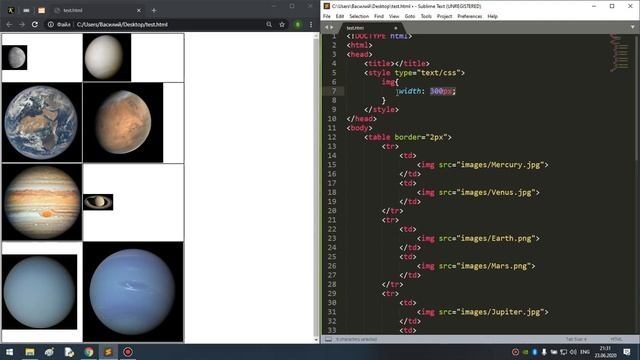Click the Sublime minimap code preview
Viewport: 640px width, 360px height.
(620, 53)
